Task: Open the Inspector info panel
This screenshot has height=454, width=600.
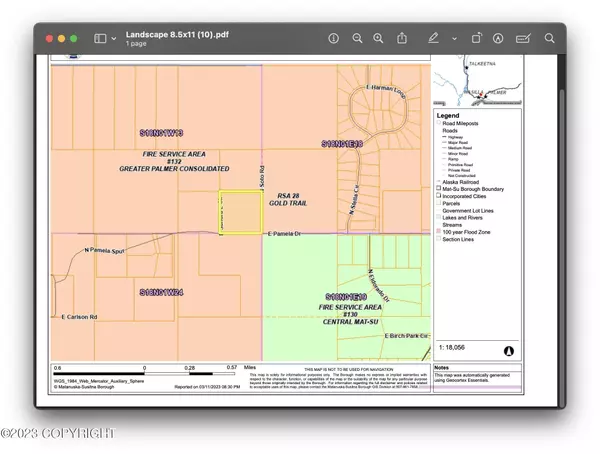Action: (x=334, y=38)
